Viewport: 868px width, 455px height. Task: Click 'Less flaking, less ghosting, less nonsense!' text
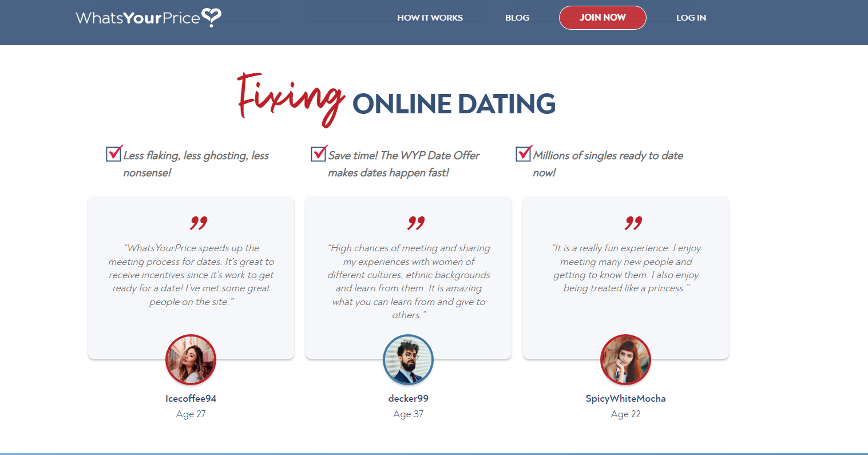pos(196,164)
